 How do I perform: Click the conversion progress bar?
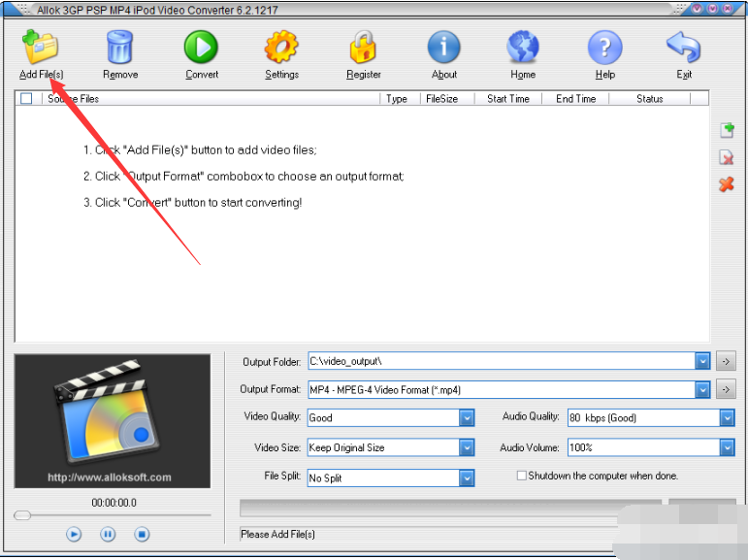[450, 508]
